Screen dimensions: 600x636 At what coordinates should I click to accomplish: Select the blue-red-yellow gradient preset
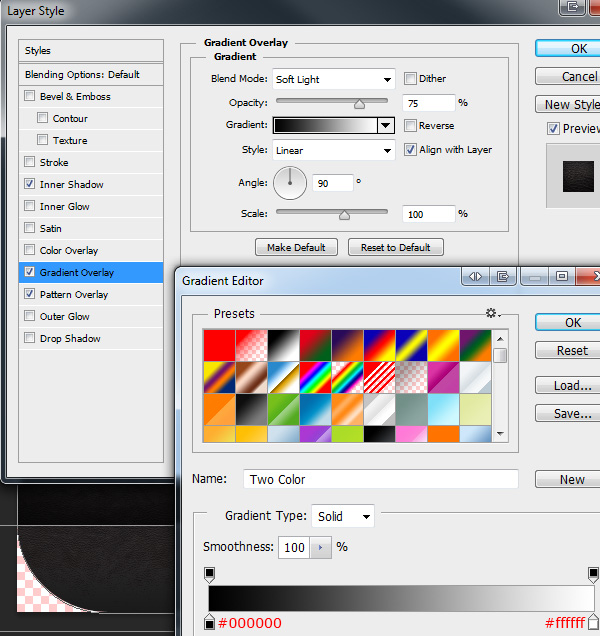tap(380, 345)
